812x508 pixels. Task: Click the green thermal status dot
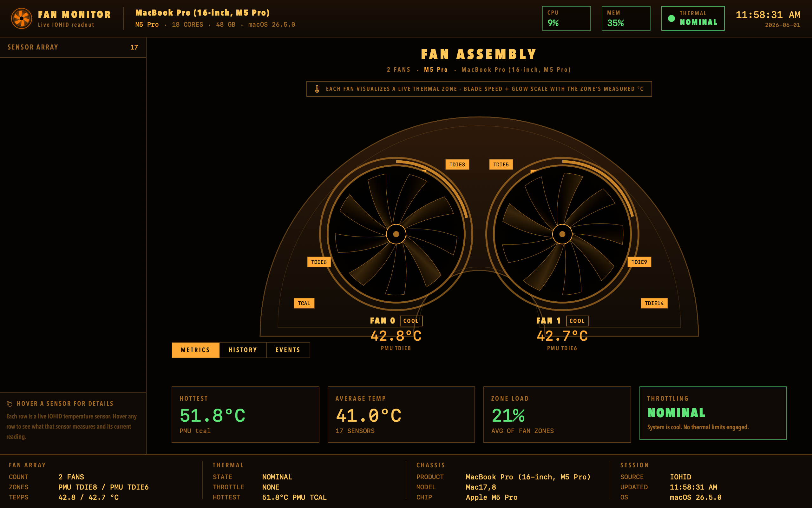click(x=671, y=18)
